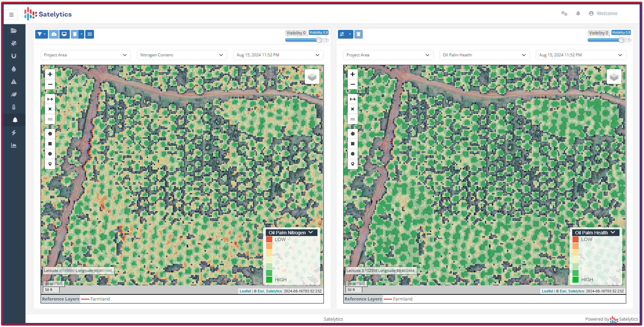Click the cloud download toolbar button
644x327 pixels.
pyautogui.click(x=54, y=34)
